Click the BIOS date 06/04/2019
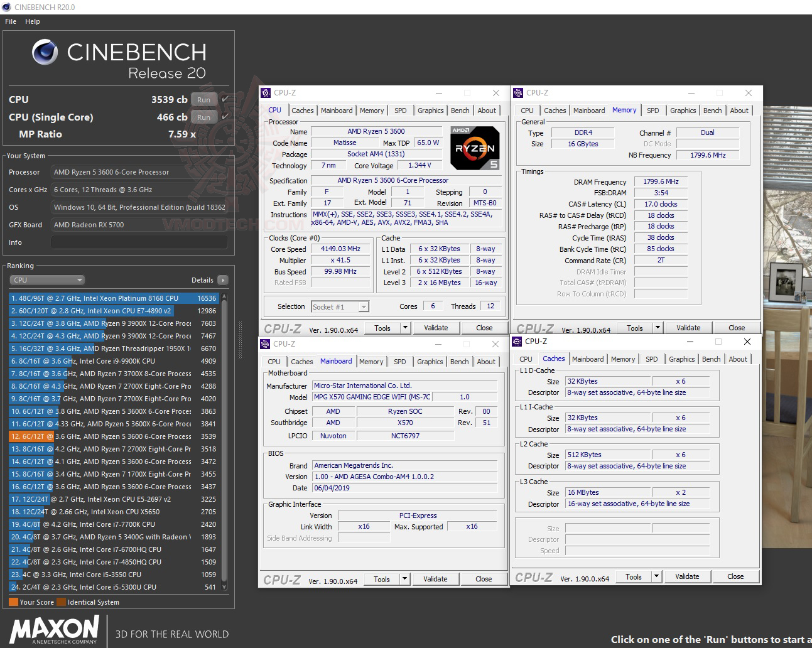Screen dimensions: 812x648 [405, 488]
